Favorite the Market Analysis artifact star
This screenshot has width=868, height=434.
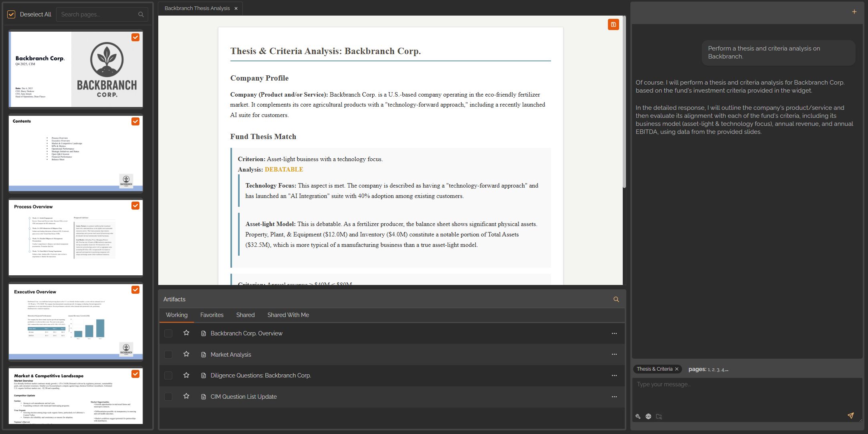[186, 354]
